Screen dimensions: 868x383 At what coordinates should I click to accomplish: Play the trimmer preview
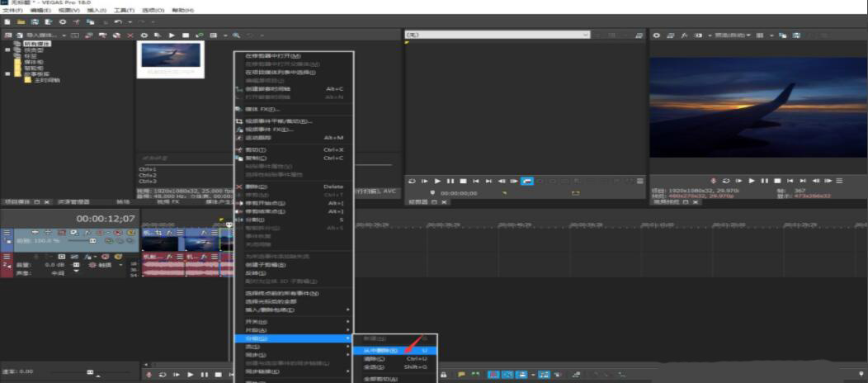coord(438,181)
